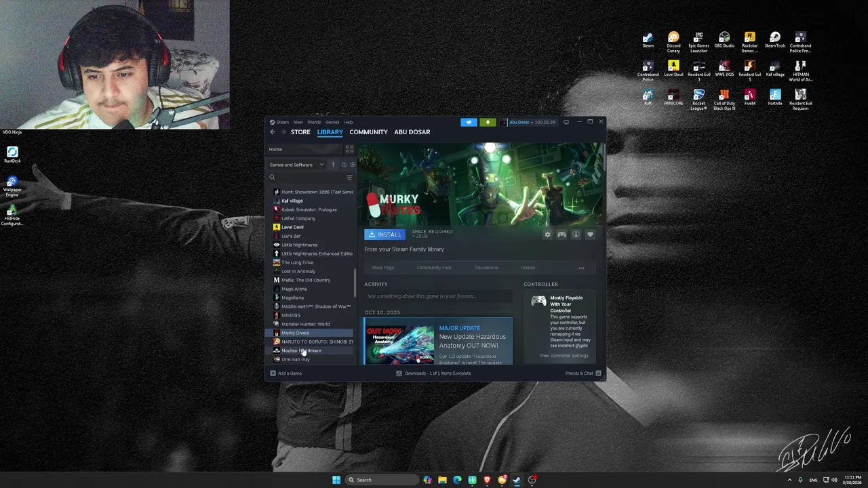The width and height of the screenshot is (868, 488).
Task: Open File Explorer from the taskbar
Action: [442, 480]
